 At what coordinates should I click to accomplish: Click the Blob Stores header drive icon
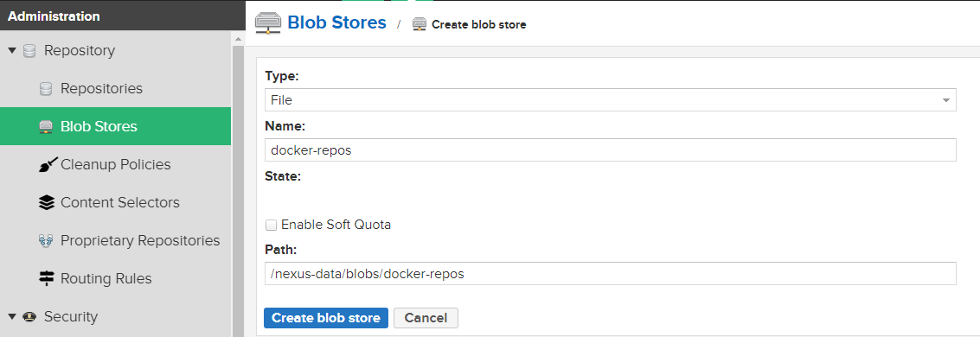(x=267, y=22)
